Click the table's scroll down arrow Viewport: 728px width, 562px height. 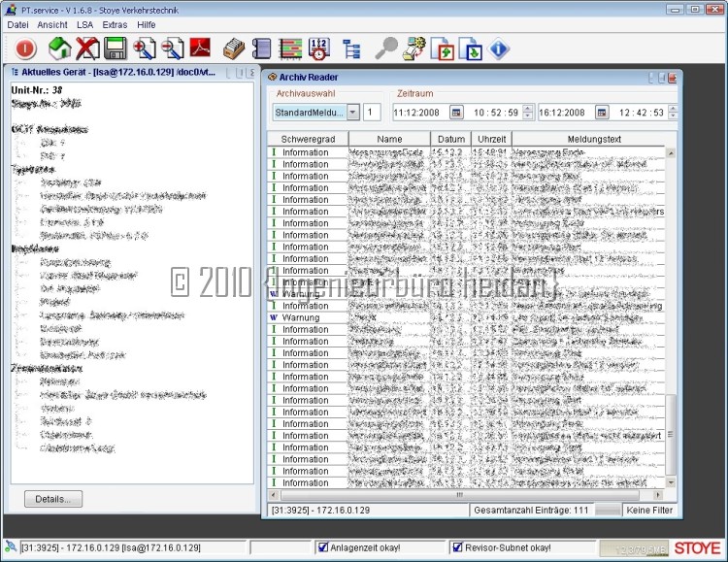pos(671,483)
